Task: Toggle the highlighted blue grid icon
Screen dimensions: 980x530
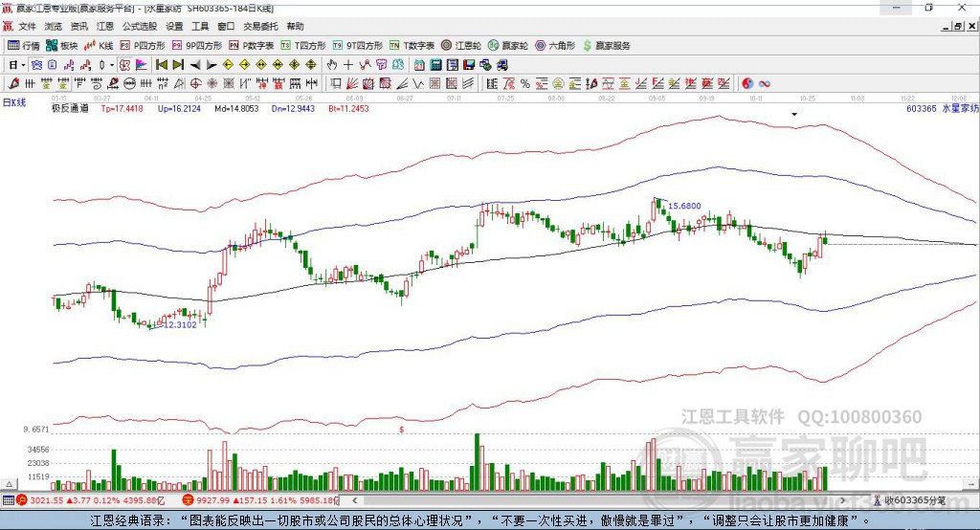Action: [x=37, y=65]
